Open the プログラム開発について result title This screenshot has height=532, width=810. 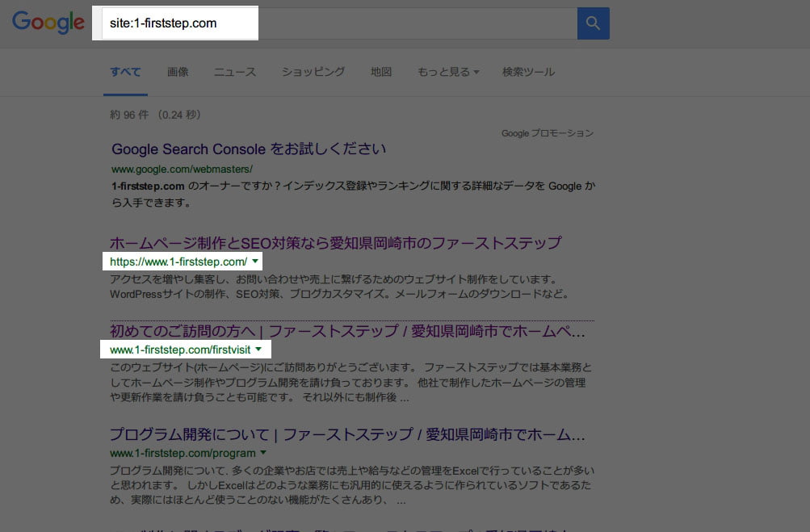tap(347, 434)
